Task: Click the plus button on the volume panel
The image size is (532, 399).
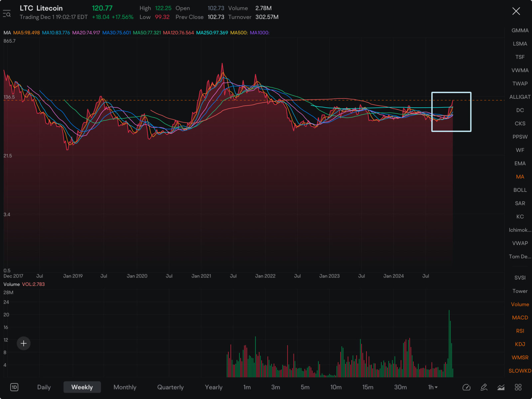Action: click(x=24, y=343)
